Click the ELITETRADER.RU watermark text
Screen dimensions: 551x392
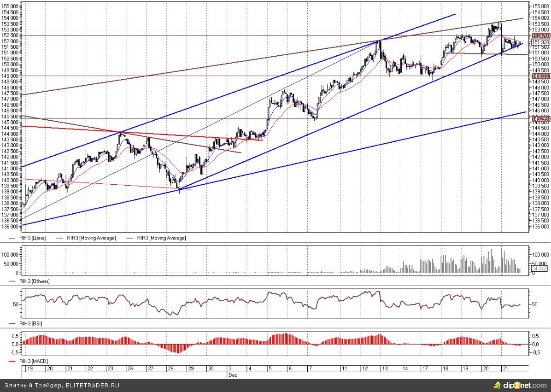[x=92, y=385]
